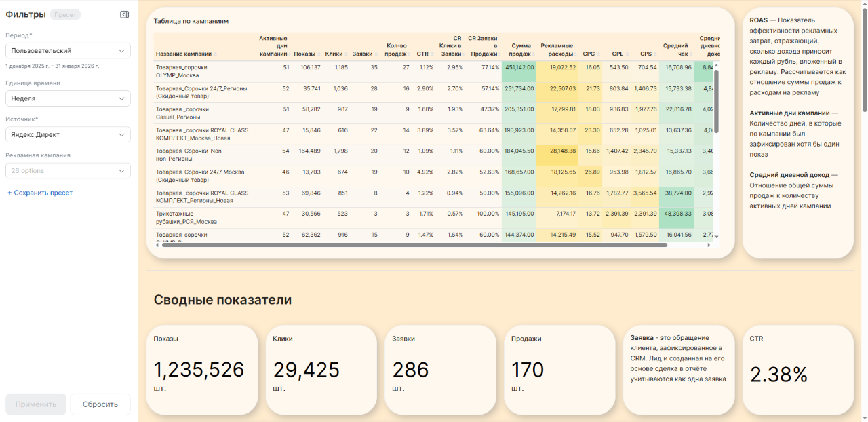Click the sort icon beside Название кампании
Screen dimensions: 868x422
pyautogui.click(x=216, y=54)
